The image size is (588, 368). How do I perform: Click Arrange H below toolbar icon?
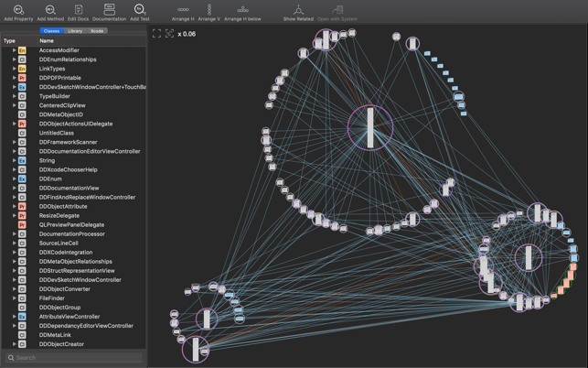click(x=242, y=9)
